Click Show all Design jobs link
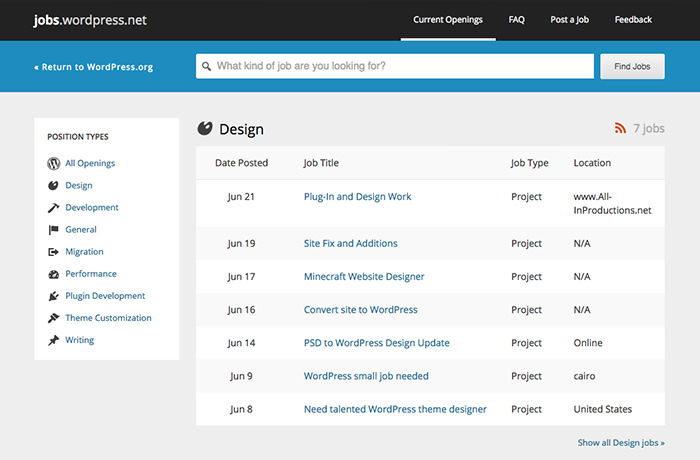700x460 pixels. (x=621, y=443)
